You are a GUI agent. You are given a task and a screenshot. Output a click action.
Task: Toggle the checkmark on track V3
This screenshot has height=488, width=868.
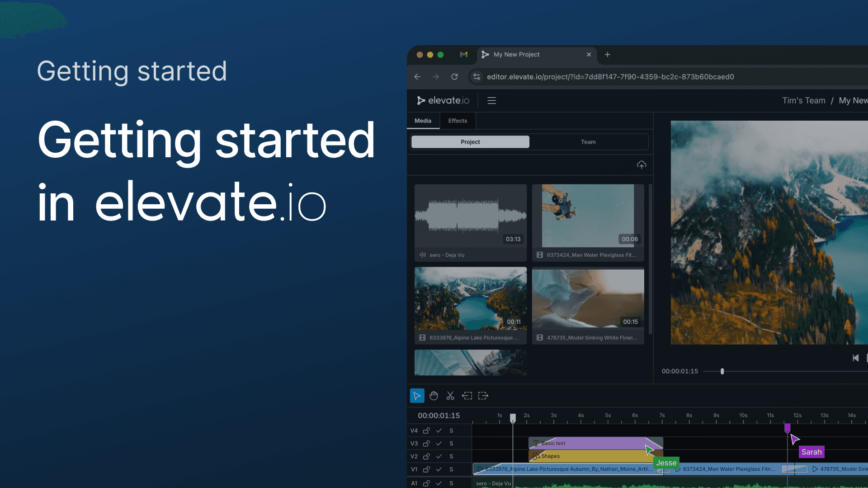pos(439,444)
